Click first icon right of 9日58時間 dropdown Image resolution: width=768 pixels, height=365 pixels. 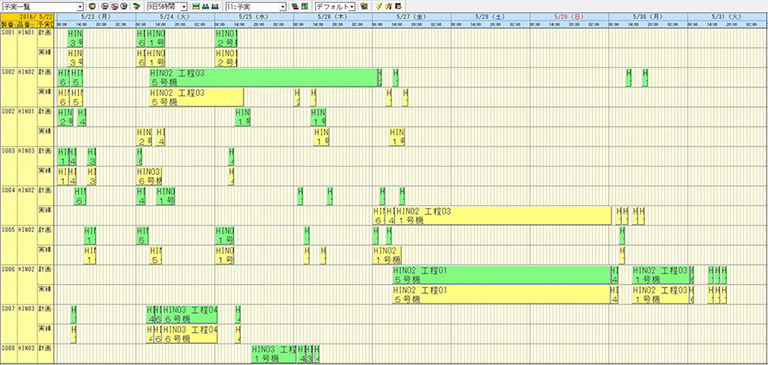click(196, 7)
